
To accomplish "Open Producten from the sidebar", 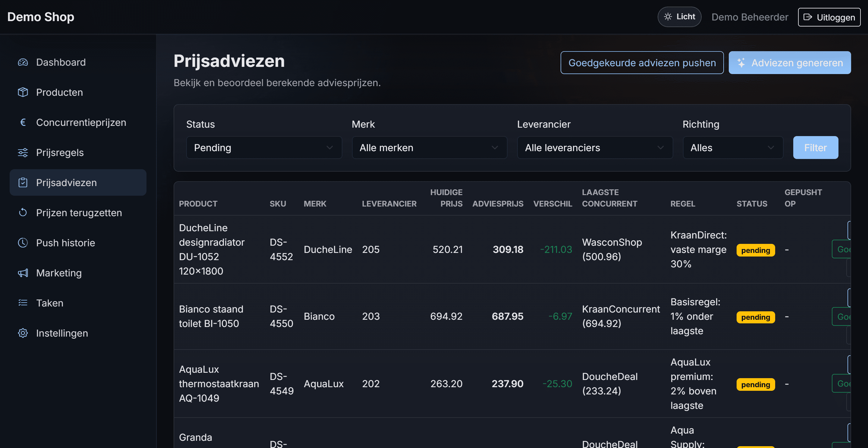I will click(78, 92).
